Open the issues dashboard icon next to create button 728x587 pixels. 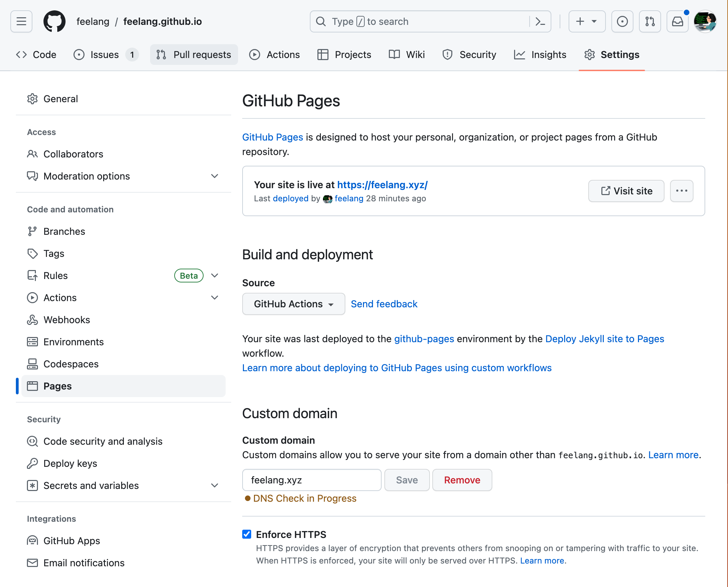622,21
